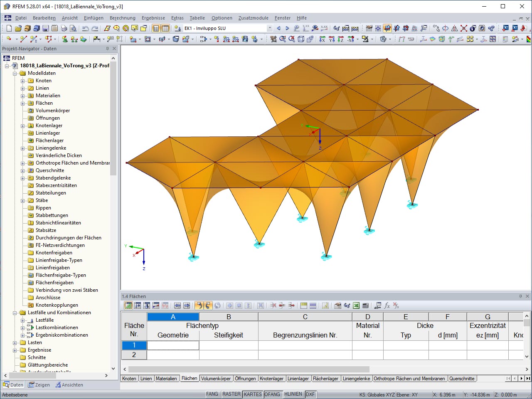The image size is (532, 399).
Task: Open the Berechnung menu
Action: click(123, 18)
